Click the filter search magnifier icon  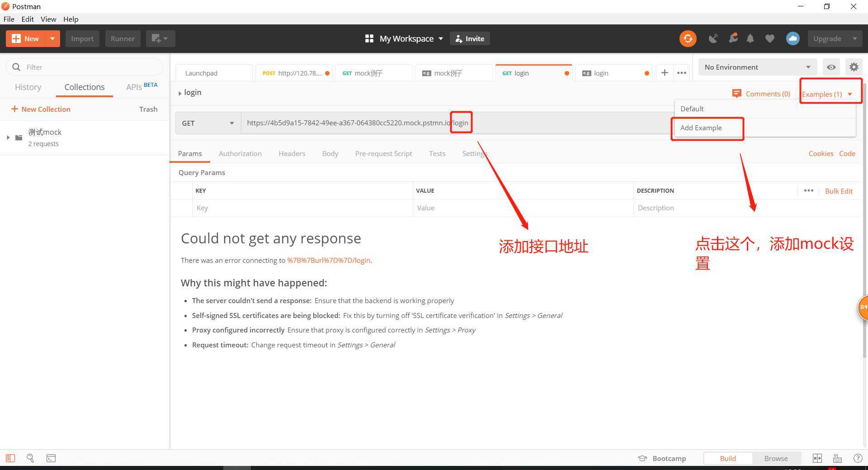(x=16, y=67)
